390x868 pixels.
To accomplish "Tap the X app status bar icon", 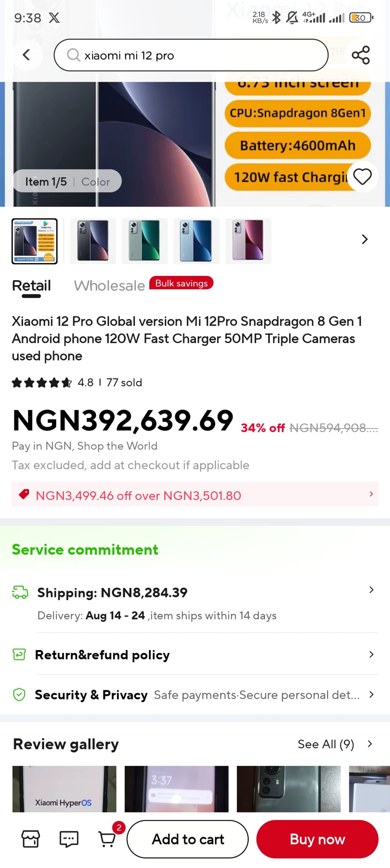I will point(54,18).
